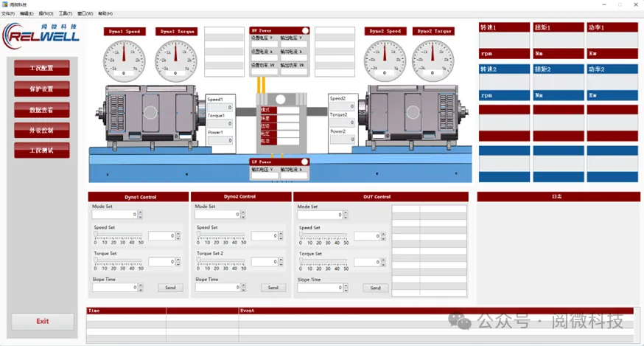This screenshot has width=644, height=346.
Task: Click the Exit button
Action: (43, 322)
